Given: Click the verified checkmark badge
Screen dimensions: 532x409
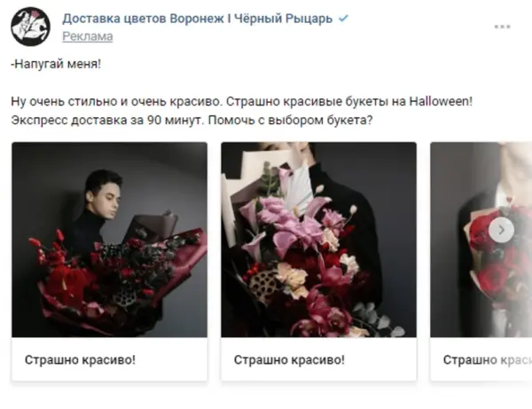Looking at the screenshot, I should coord(343,19).
